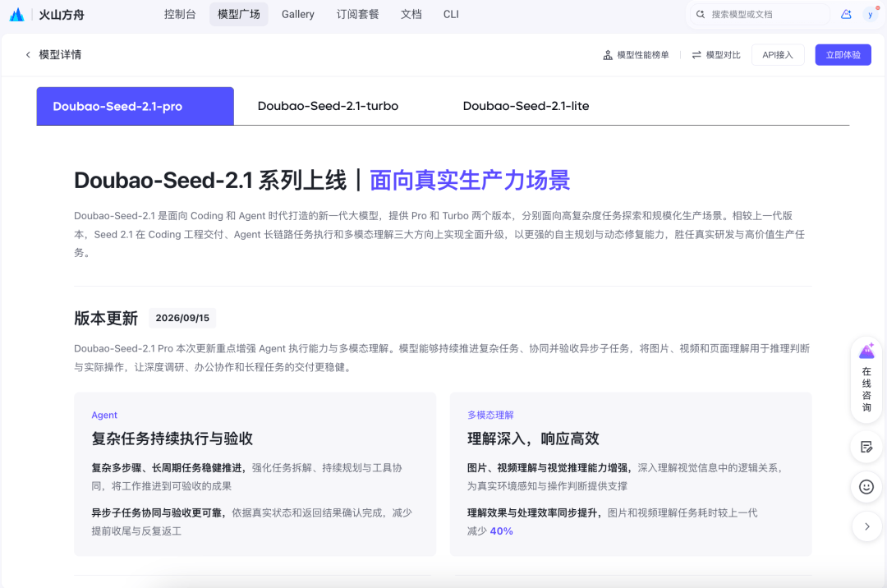The height and width of the screenshot is (588, 887).
Task: Open 在线咨询 online consultation widget
Action: (x=866, y=379)
